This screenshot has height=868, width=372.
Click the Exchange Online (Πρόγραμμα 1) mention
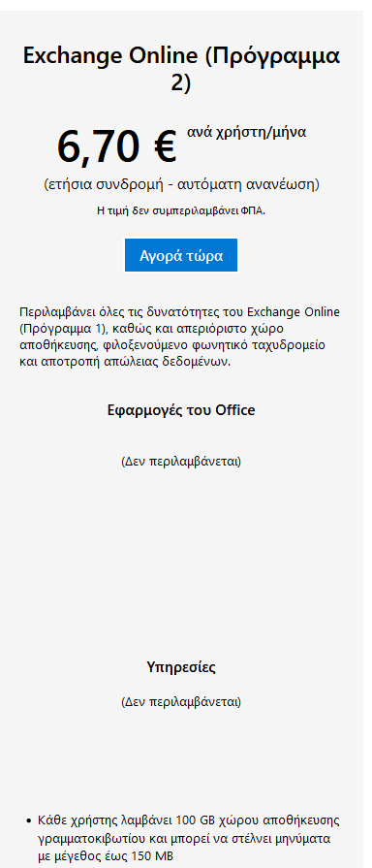[179, 320]
